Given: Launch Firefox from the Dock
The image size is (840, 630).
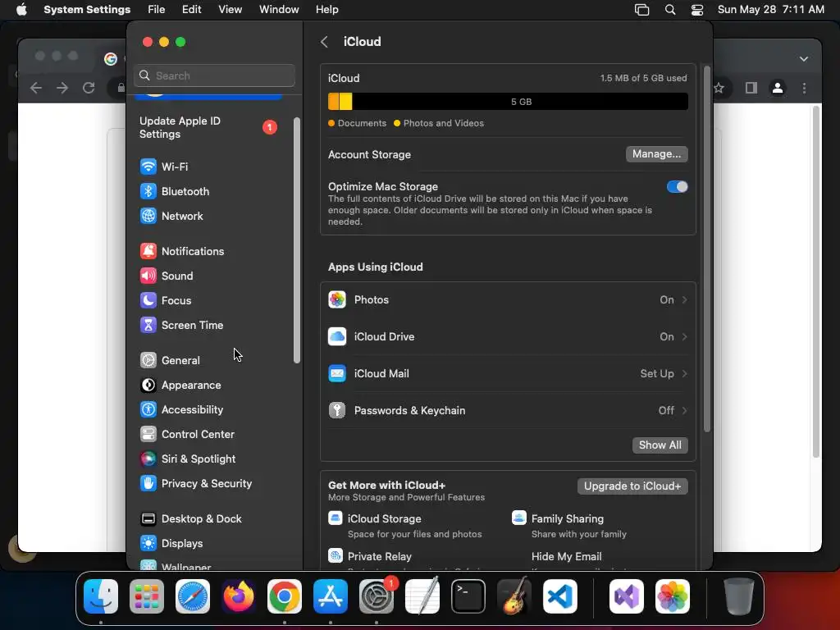Looking at the screenshot, I should 239,596.
